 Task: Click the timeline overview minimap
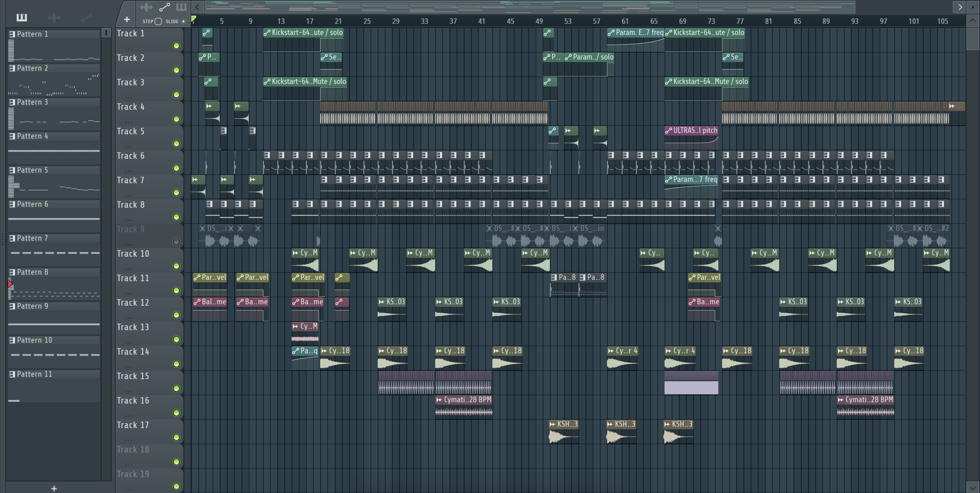pyautogui.click(x=530, y=7)
